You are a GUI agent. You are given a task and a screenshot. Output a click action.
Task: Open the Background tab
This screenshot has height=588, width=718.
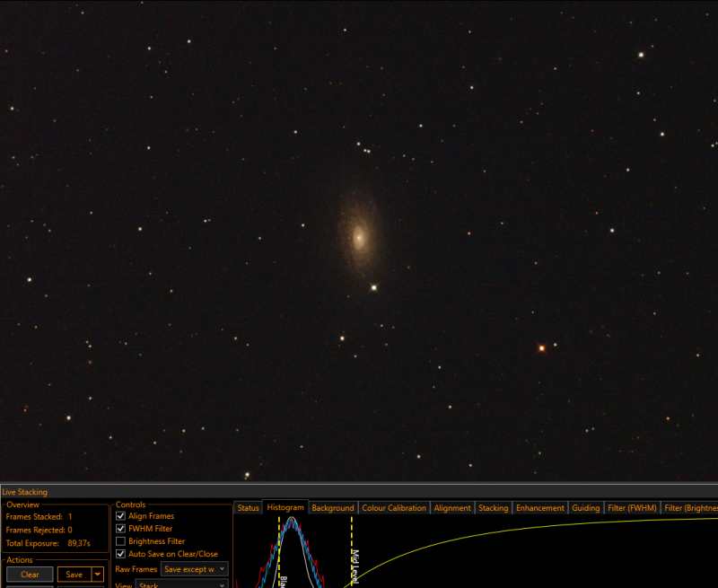pos(333,508)
